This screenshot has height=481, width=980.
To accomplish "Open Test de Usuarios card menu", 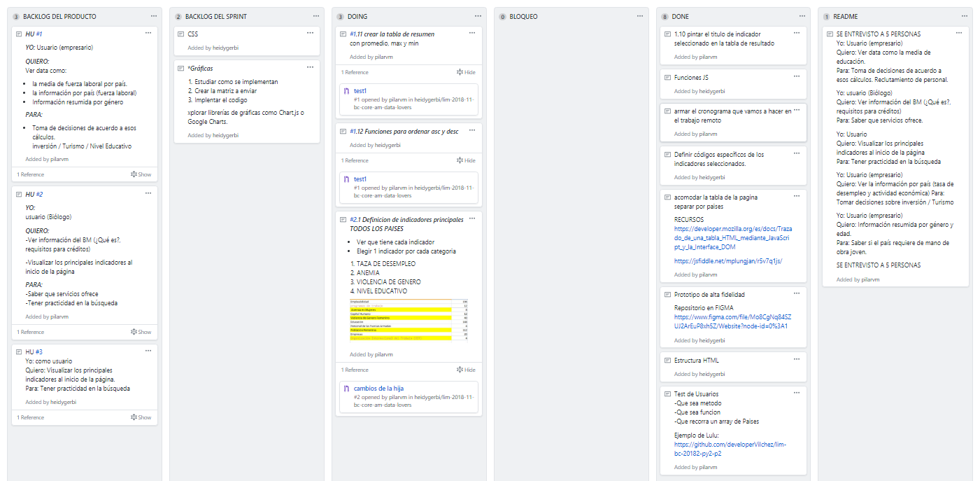I will click(x=797, y=393).
